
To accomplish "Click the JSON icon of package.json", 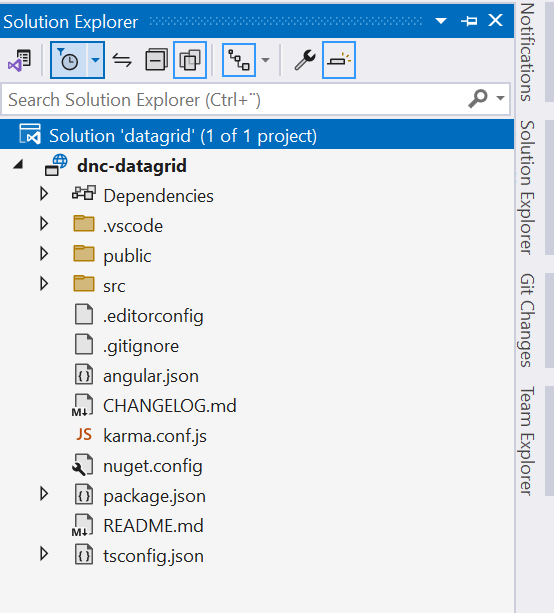I will [x=84, y=495].
